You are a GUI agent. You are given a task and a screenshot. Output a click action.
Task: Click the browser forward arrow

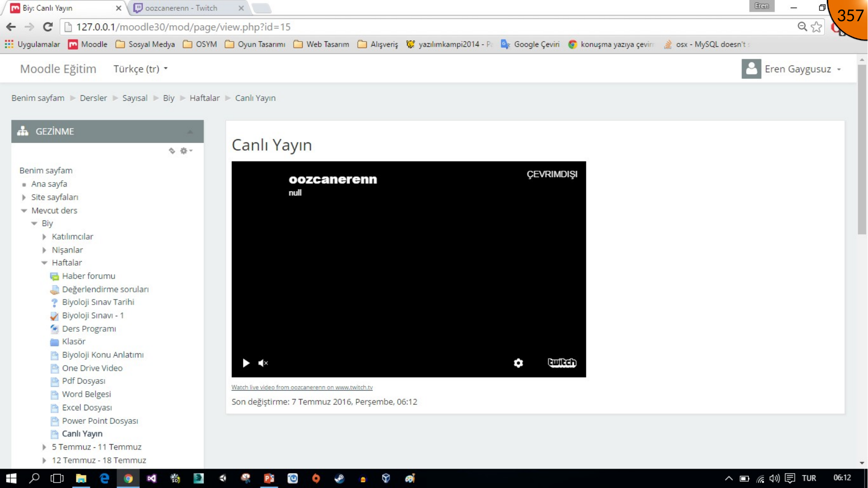click(29, 27)
